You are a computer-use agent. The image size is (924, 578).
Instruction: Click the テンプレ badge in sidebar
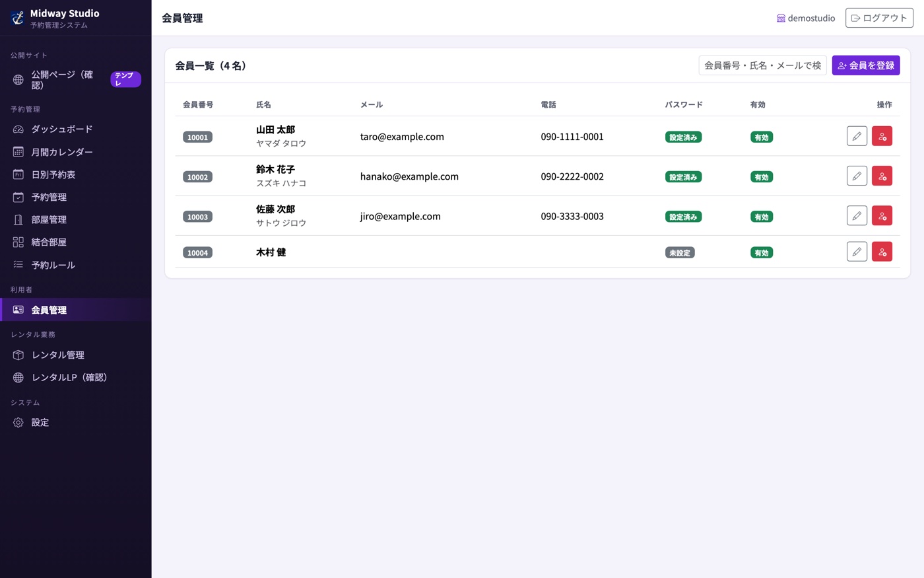(125, 79)
